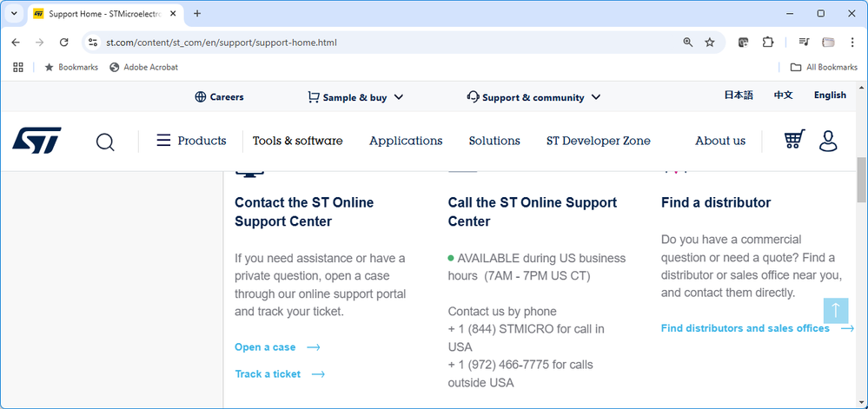868x409 pixels.
Task: Open the Solutions menu
Action: 494,141
